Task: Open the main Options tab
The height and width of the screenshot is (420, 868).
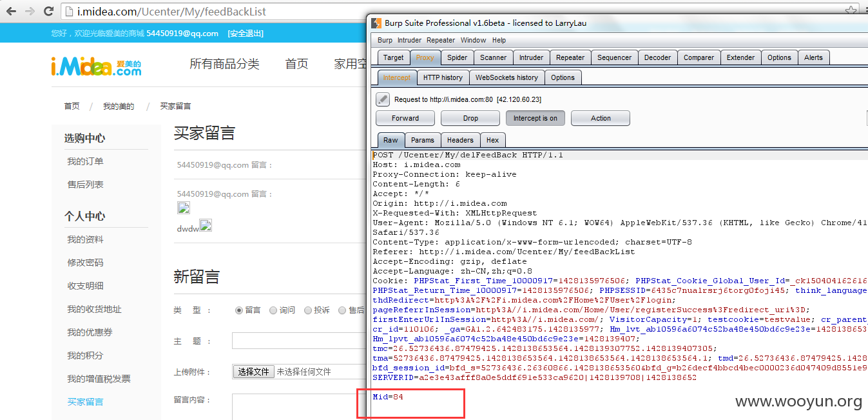Action: coord(779,57)
